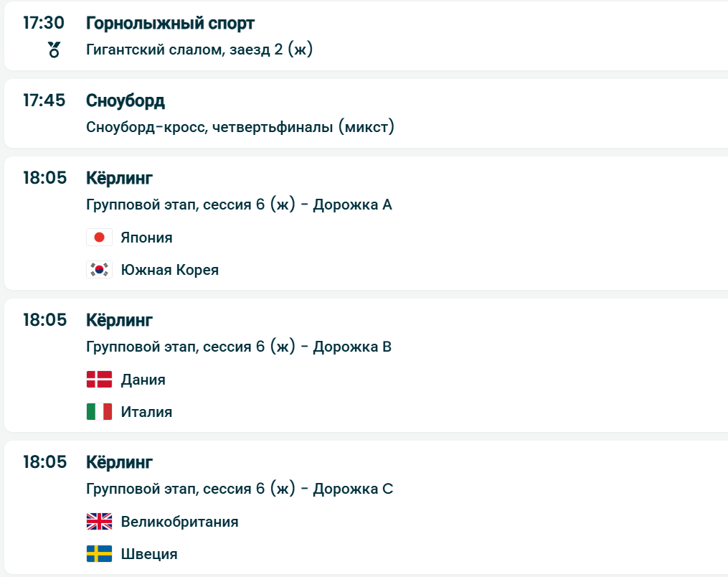
Task: Open Кёрлинг title for Дорожка B match
Action: 119,320
